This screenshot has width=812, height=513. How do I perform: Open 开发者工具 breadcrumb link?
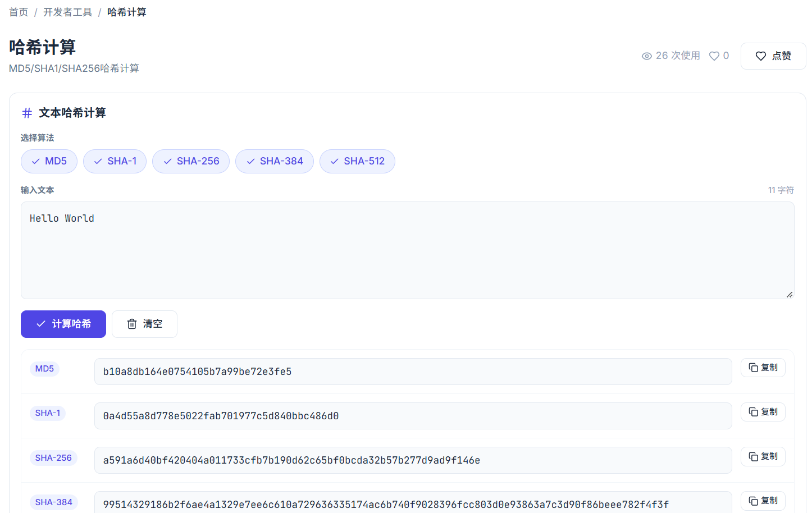[x=67, y=12]
